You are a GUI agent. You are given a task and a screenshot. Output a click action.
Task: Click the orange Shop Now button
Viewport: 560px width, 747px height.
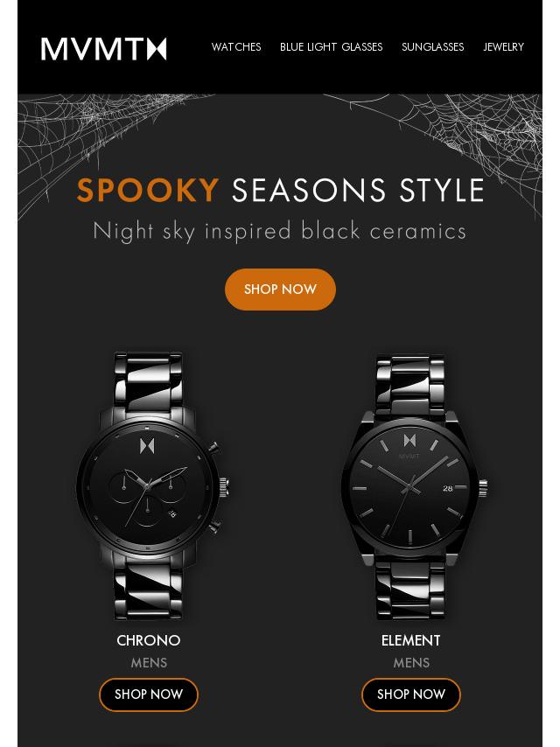(280, 290)
